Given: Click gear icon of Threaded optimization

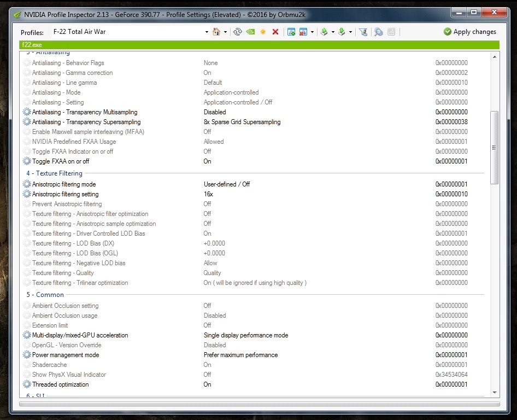Looking at the screenshot, I should point(27,384).
